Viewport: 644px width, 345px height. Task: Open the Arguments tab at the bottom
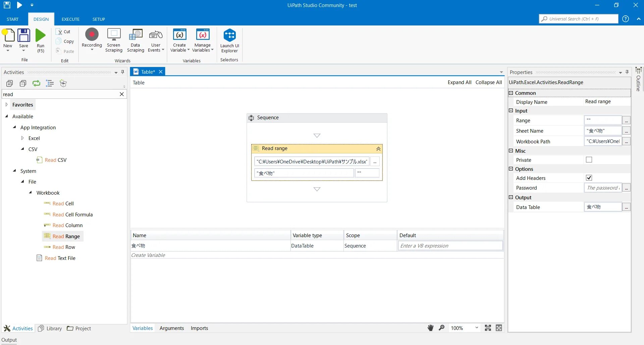click(172, 328)
